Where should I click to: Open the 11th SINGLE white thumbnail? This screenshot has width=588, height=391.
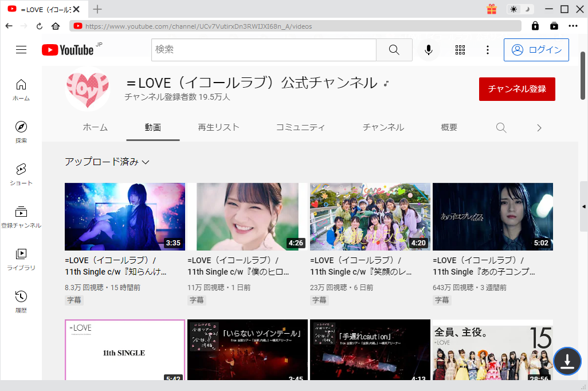(125, 350)
